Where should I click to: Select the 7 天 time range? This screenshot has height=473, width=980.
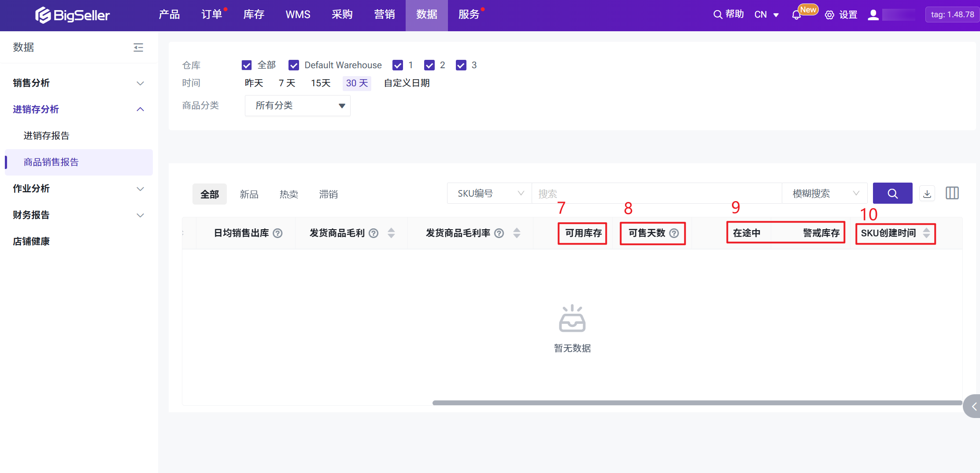point(287,83)
